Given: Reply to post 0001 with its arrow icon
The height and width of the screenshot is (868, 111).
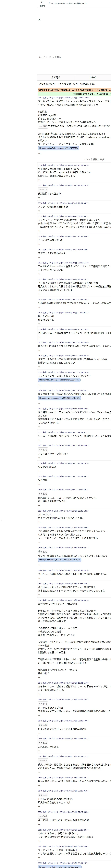Looking at the screenshot, I should pyautogui.click(x=39, y=154).
